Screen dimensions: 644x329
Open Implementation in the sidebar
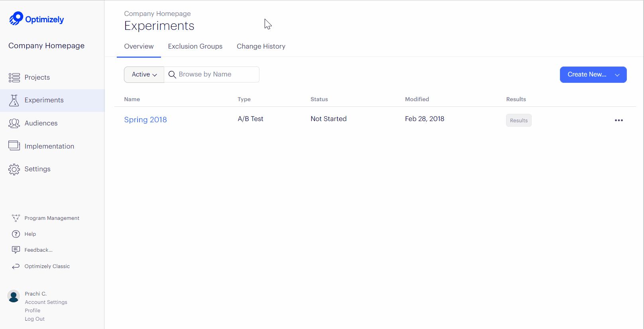pos(49,146)
